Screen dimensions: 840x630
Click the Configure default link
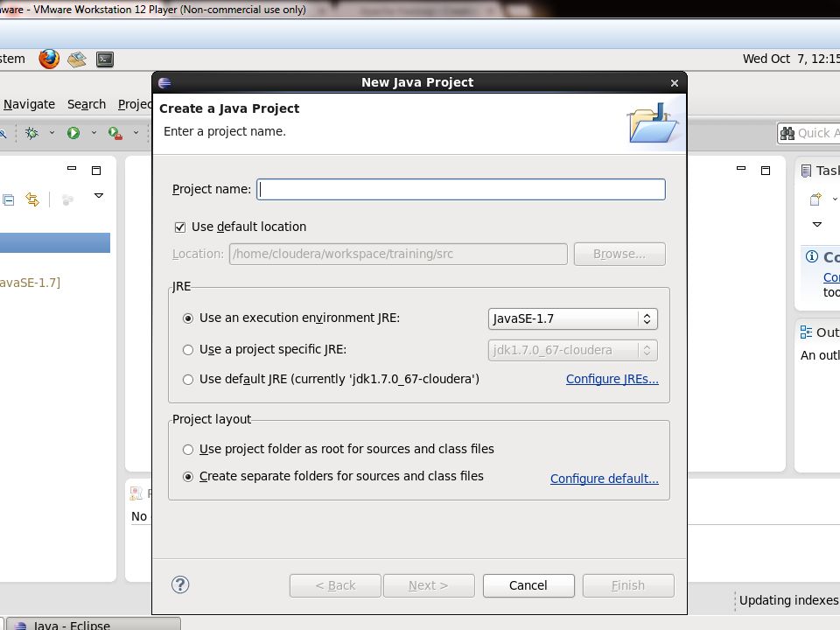coord(605,479)
